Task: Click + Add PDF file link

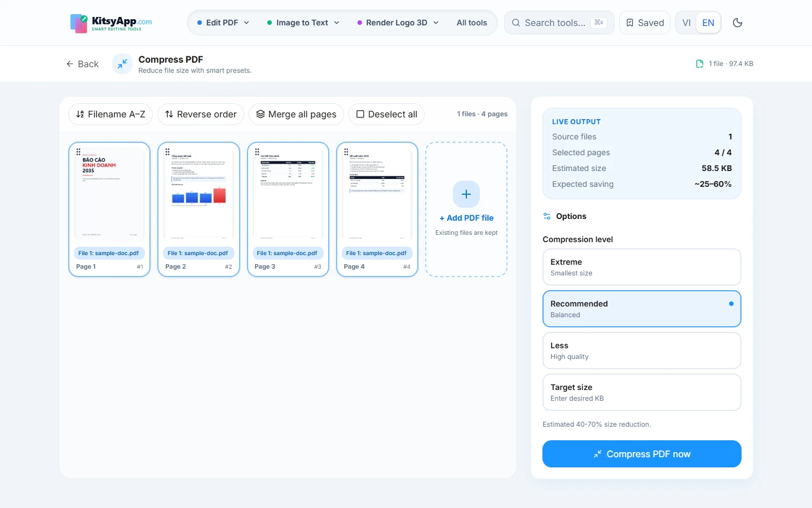Action: (466, 218)
